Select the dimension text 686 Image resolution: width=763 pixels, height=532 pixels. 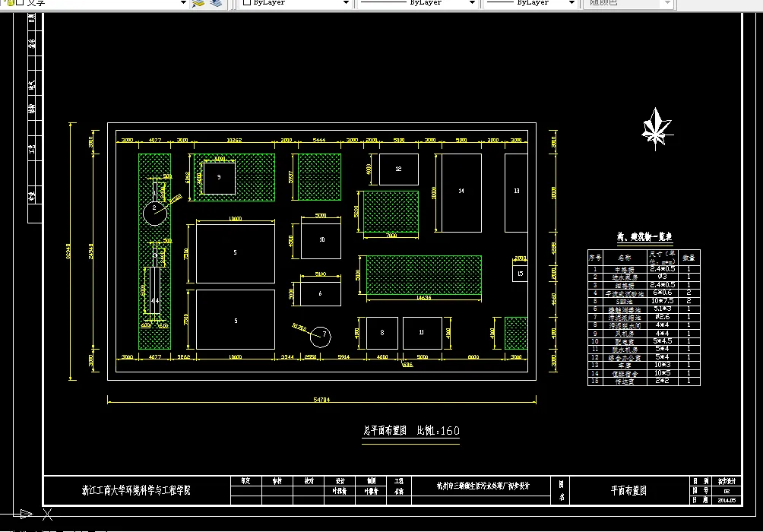[408, 364]
